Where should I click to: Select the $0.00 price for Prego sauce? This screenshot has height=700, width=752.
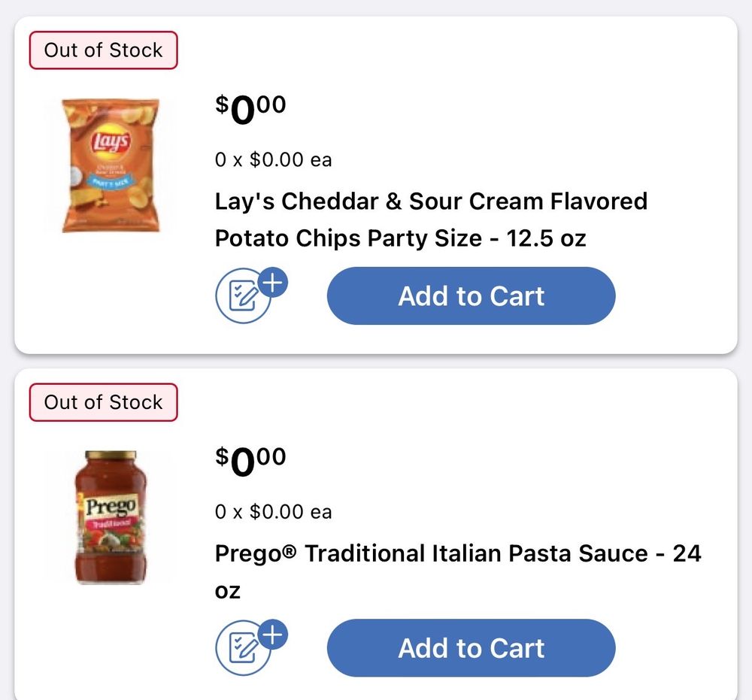click(250, 460)
